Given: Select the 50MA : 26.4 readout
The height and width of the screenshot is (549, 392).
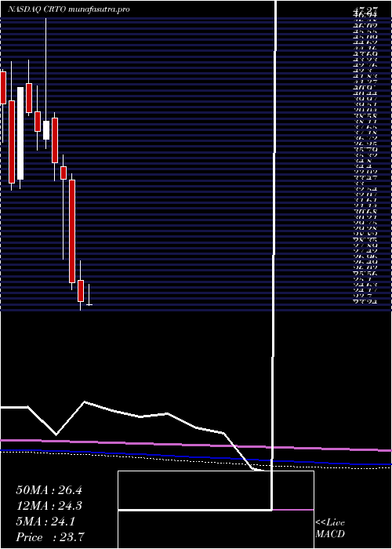Looking at the screenshot, I should point(49,490).
